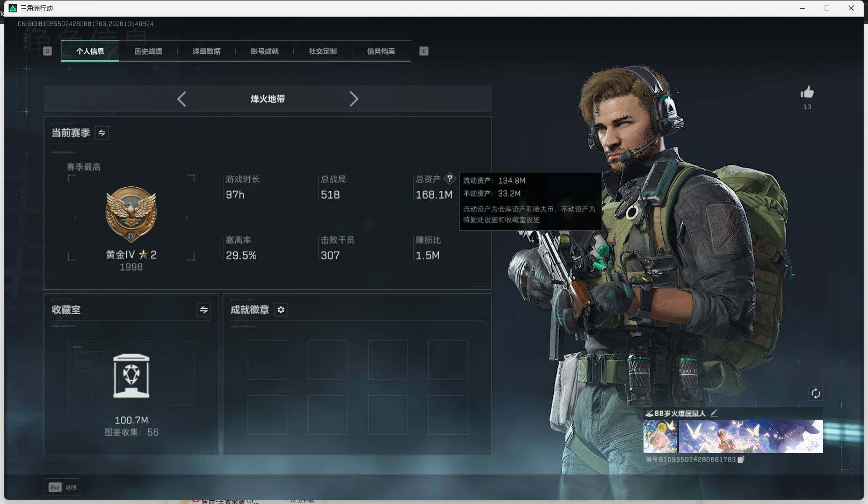Viewport: 868px width, 504px height.
Task: Click the butterfly banner name card
Action: (x=750, y=436)
